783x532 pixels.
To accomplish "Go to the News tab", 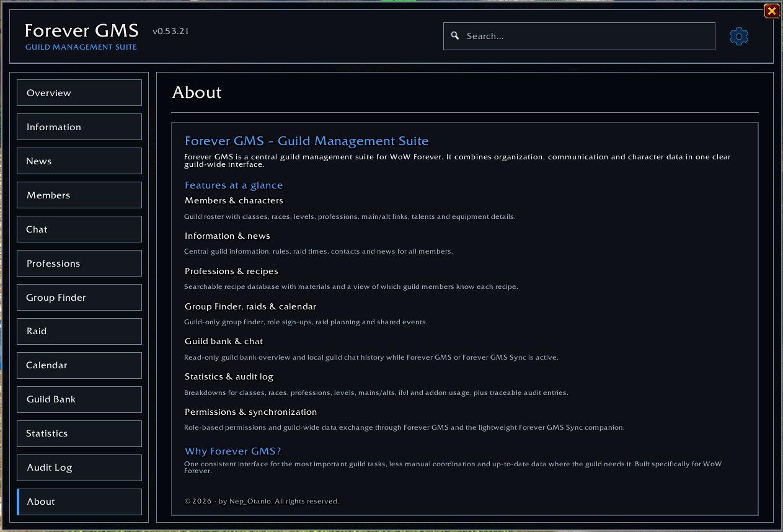I will click(x=79, y=161).
